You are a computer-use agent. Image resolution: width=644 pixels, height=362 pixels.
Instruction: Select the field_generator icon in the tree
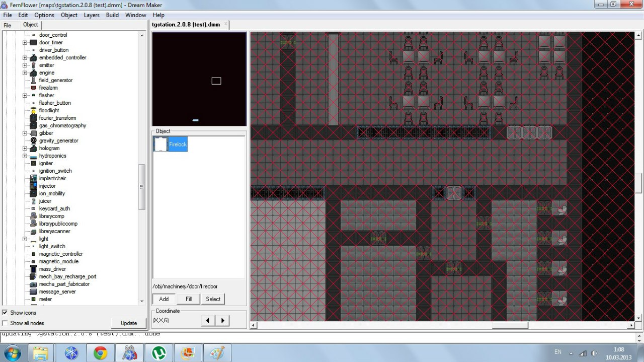tap(34, 80)
